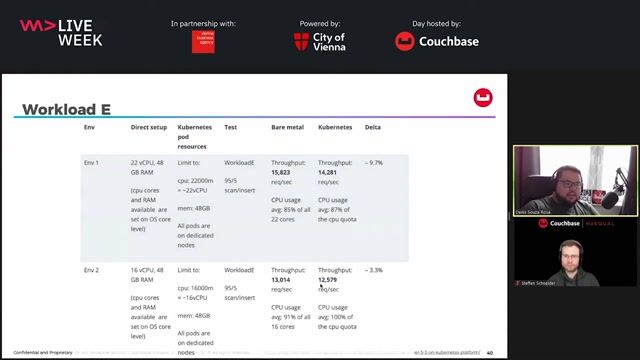Click the red Couchbase icon on the slide

tap(483, 98)
